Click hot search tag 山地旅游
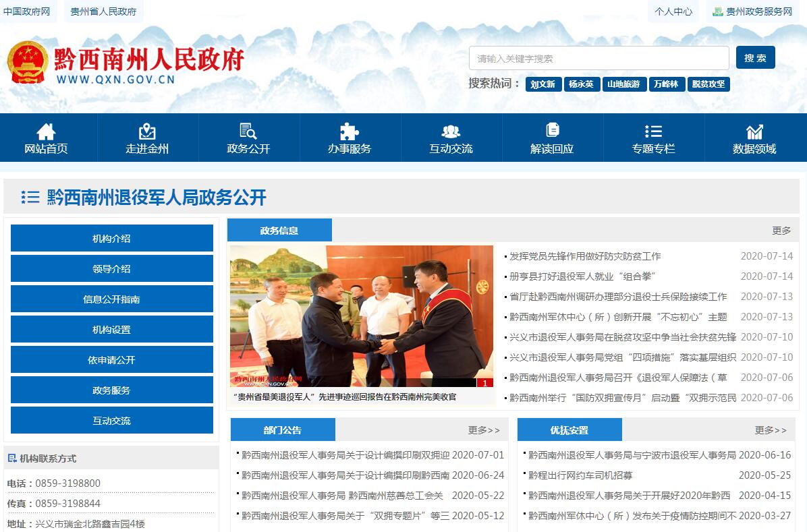 point(623,84)
